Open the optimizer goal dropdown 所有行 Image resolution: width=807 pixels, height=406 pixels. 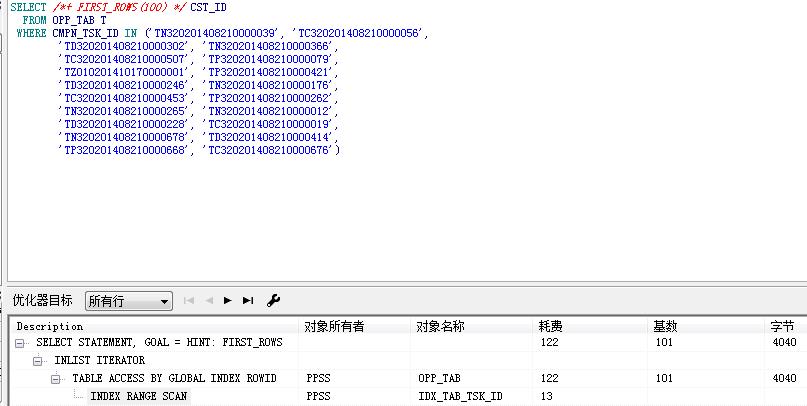(128, 301)
